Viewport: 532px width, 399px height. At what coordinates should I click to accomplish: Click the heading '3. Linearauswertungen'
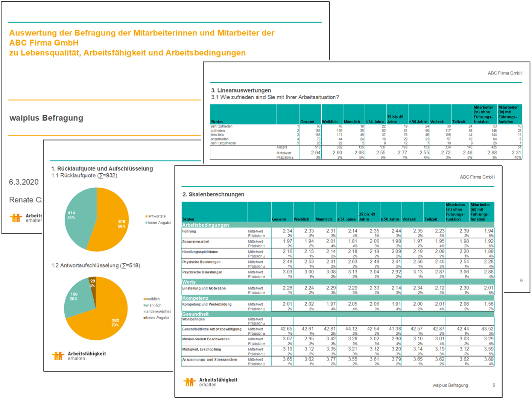pyautogui.click(x=241, y=90)
